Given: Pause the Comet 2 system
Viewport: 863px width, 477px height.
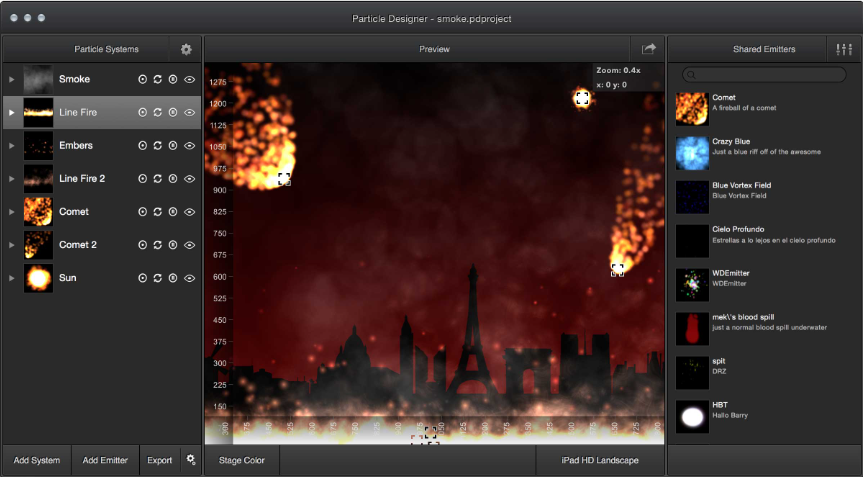Looking at the screenshot, I should point(173,245).
